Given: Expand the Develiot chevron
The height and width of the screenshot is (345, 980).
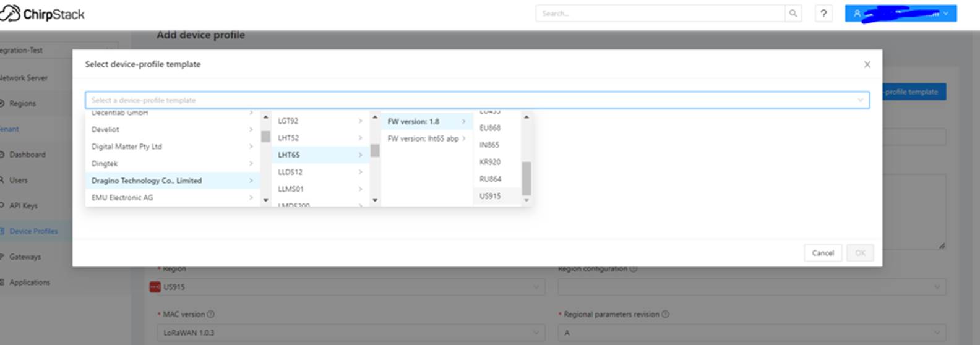Looking at the screenshot, I should tap(251, 129).
